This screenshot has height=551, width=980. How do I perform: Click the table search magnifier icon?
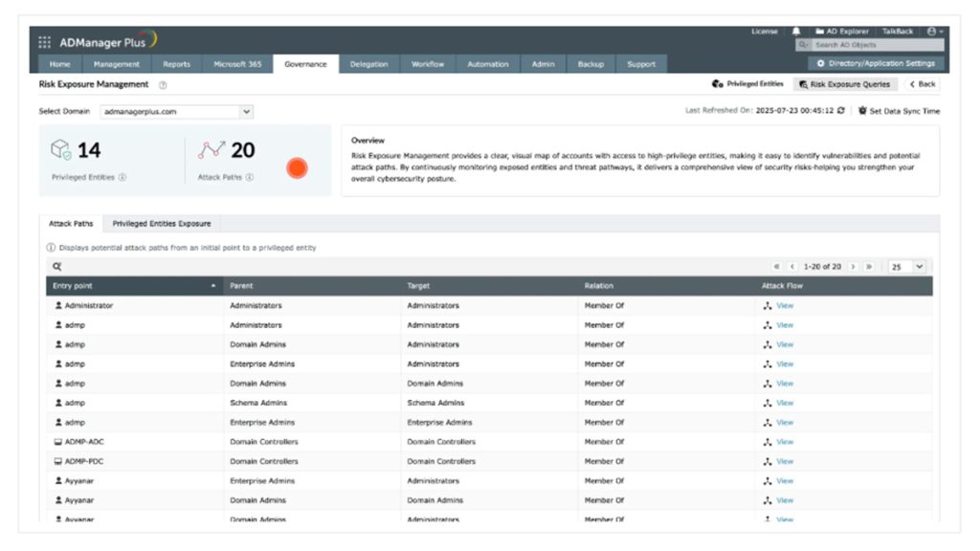coord(56,267)
